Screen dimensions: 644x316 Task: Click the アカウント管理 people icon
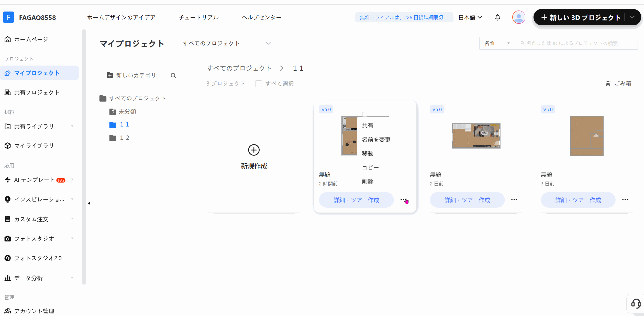click(8, 311)
